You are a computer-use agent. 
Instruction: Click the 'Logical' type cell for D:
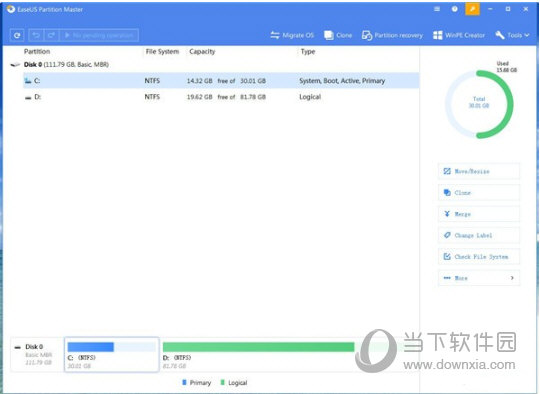click(310, 97)
